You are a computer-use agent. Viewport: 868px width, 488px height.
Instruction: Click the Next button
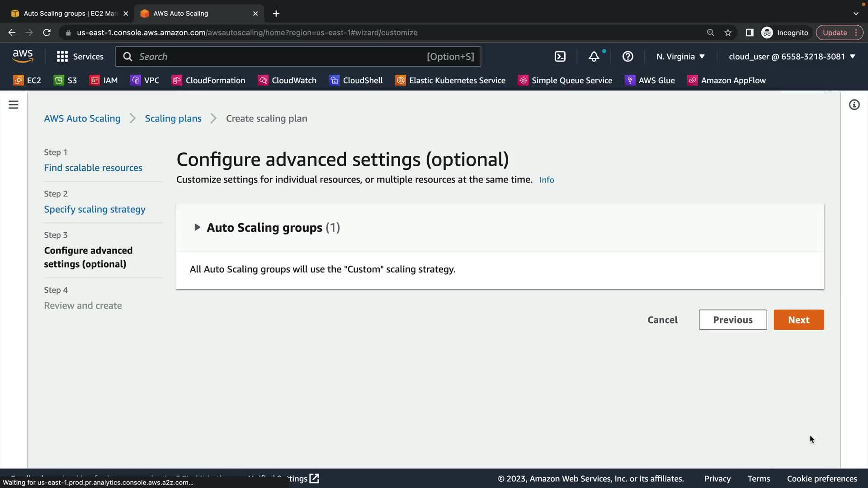[798, 320]
